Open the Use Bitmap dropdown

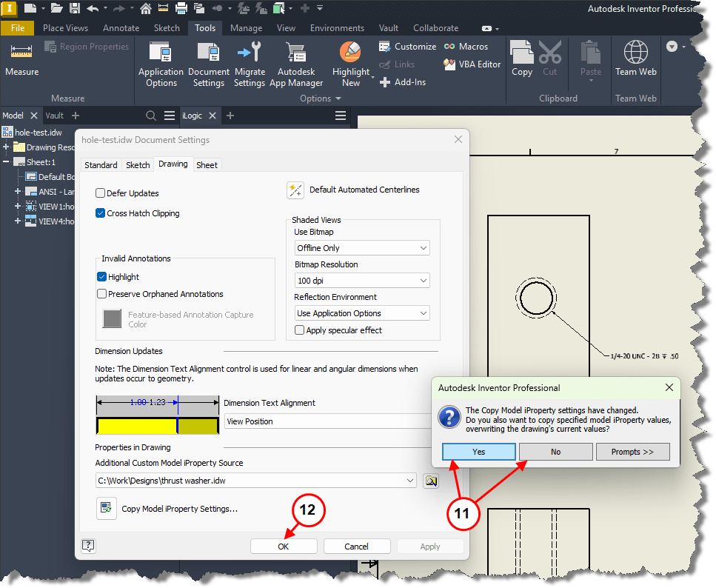point(362,248)
